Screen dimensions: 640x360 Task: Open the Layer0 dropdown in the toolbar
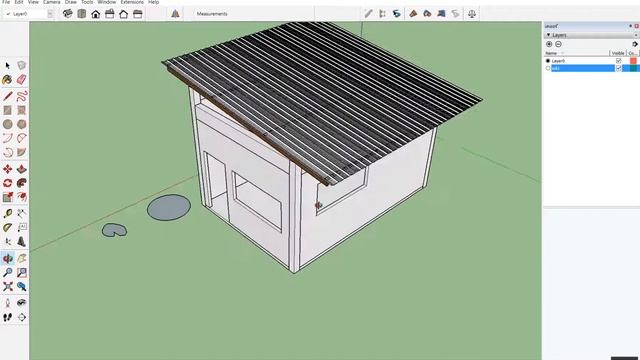click(50, 14)
